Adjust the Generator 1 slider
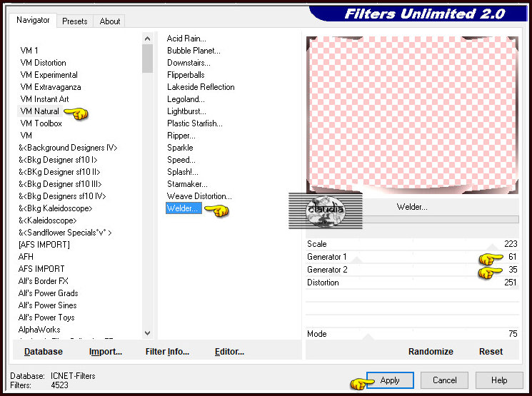532x396 pixels. (412, 257)
